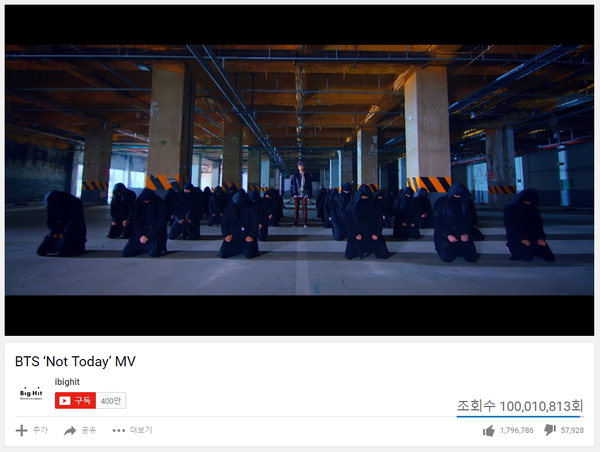The width and height of the screenshot is (600, 452).
Task: Click the 추가 add label
Action: 40,430
